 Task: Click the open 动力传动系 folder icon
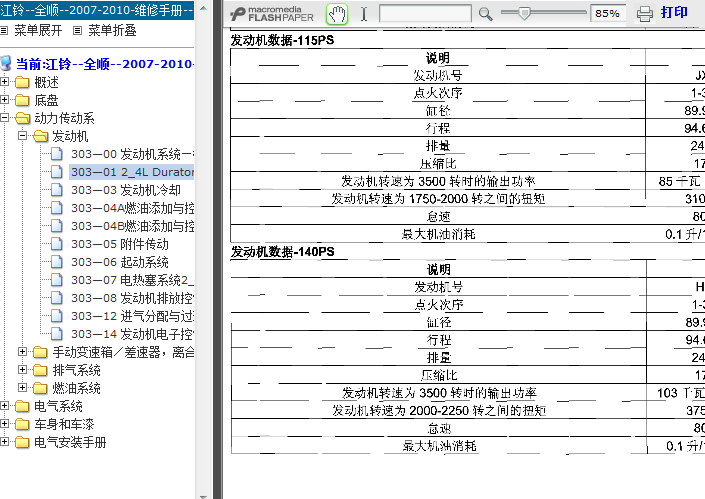[22, 118]
